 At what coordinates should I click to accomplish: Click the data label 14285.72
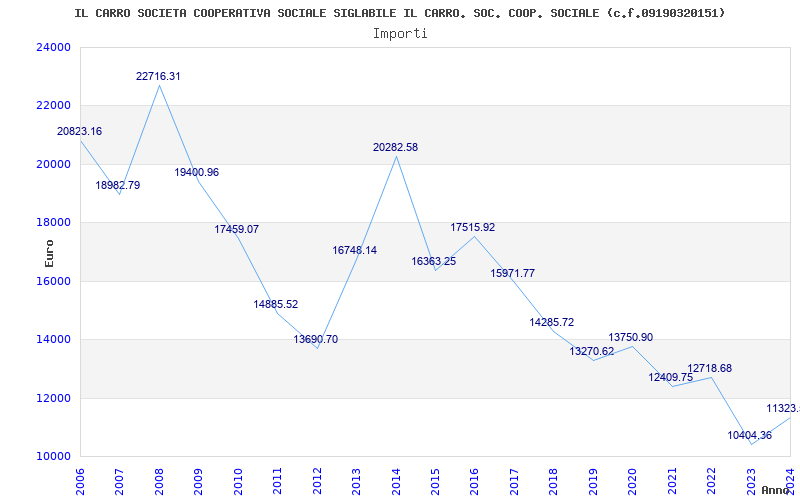tap(552, 322)
